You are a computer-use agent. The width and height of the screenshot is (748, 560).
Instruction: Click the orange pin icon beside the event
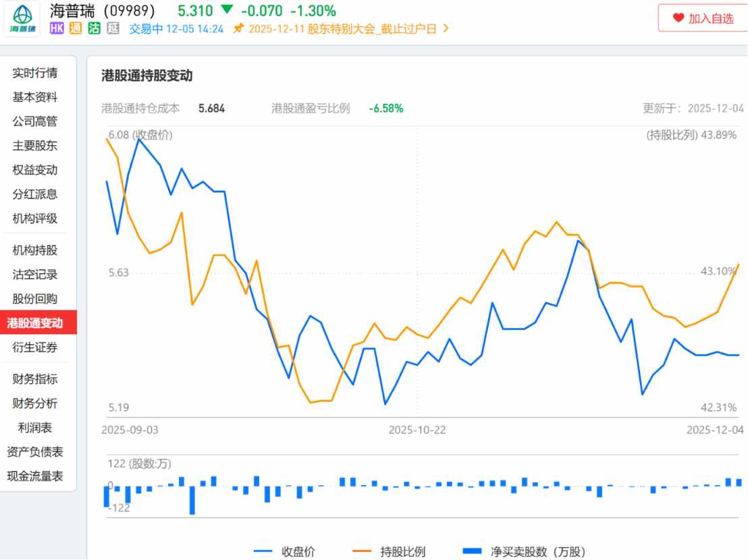click(x=237, y=29)
